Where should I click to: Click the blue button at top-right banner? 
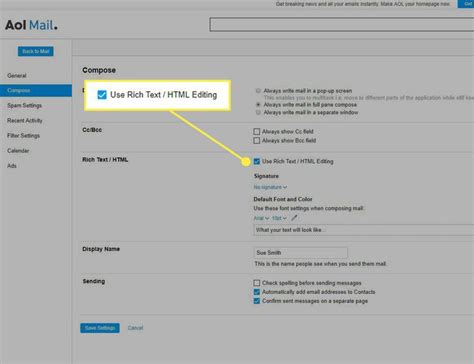click(467, 4)
